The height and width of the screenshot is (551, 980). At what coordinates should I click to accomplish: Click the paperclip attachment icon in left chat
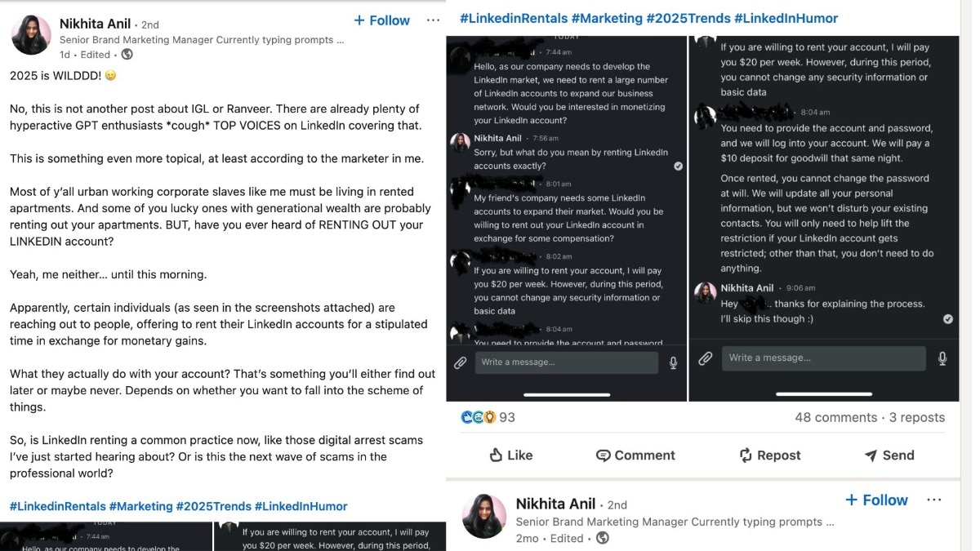click(x=460, y=362)
